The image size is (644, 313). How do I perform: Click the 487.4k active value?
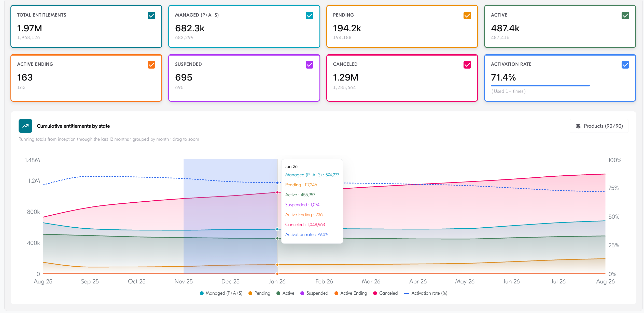pos(505,28)
